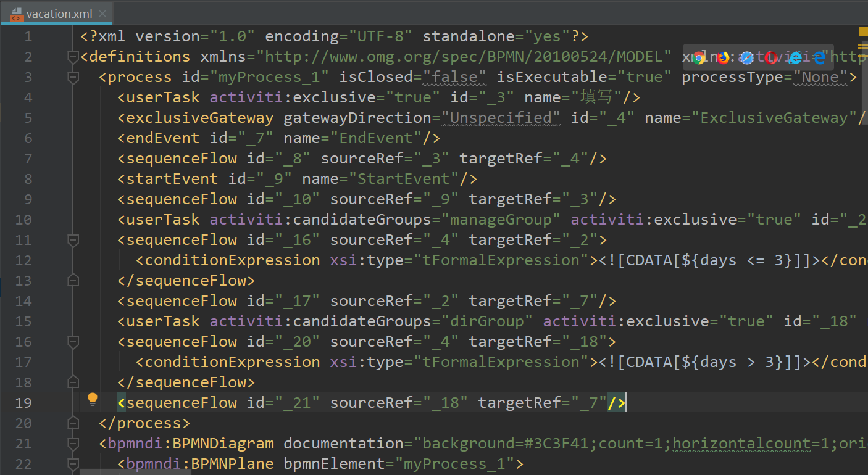Click the yellow lightbulb intention icon
This screenshot has height=475, width=868.
click(93, 399)
